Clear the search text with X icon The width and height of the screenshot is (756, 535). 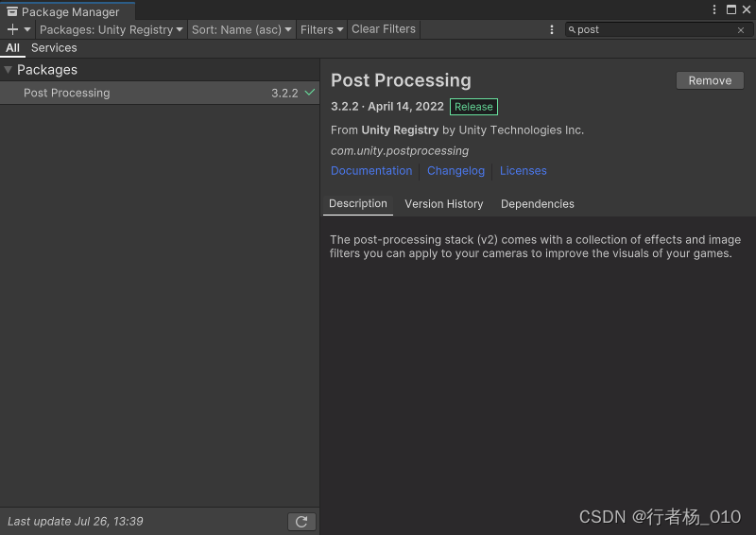coord(741,30)
